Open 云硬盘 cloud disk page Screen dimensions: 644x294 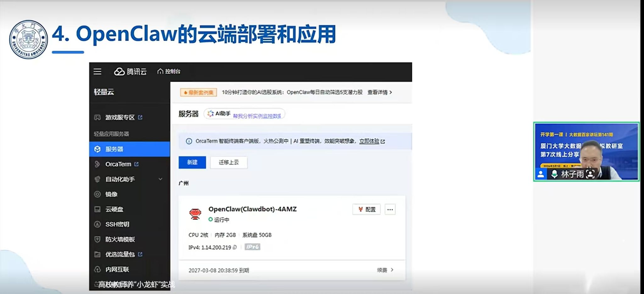pyautogui.click(x=114, y=209)
